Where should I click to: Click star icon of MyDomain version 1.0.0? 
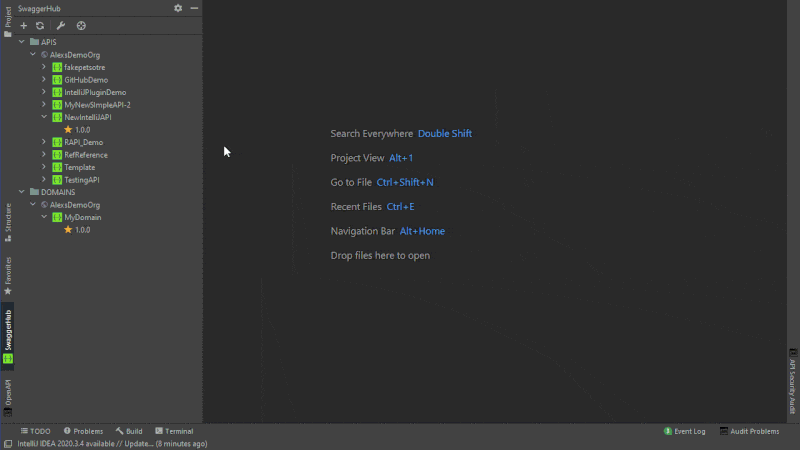point(68,230)
